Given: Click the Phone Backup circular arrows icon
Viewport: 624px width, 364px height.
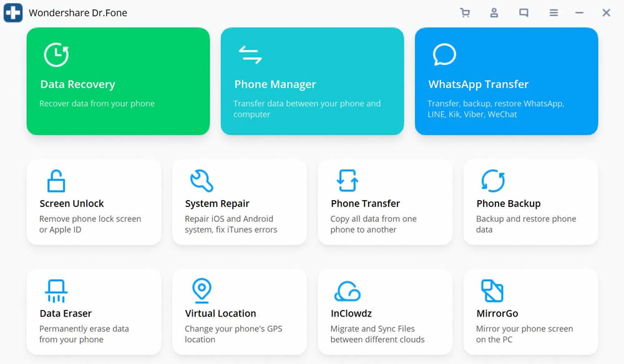Looking at the screenshot, I should tap(493, 181).
